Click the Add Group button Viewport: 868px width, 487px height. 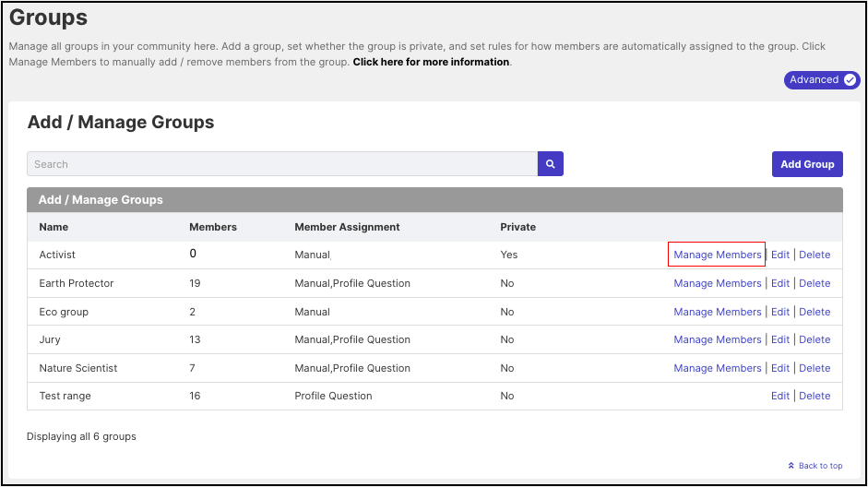(807, 164)
